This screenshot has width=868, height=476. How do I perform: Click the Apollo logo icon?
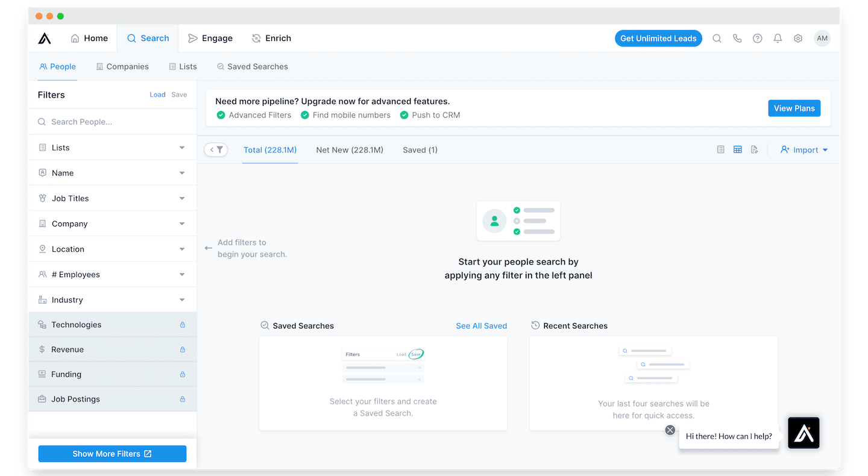pos(45,38)
